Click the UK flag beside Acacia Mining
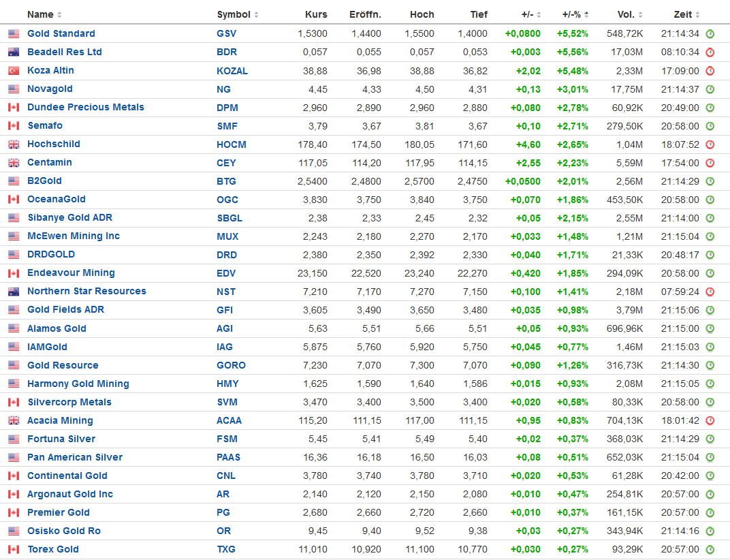This screenshot has height=560, width=730. (x=14, y=420)
